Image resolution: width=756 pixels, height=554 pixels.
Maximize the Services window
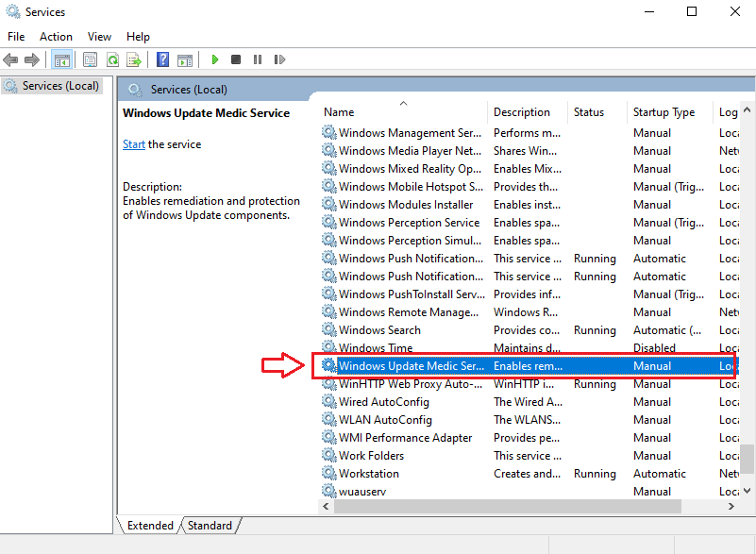(x=692, y=11)
